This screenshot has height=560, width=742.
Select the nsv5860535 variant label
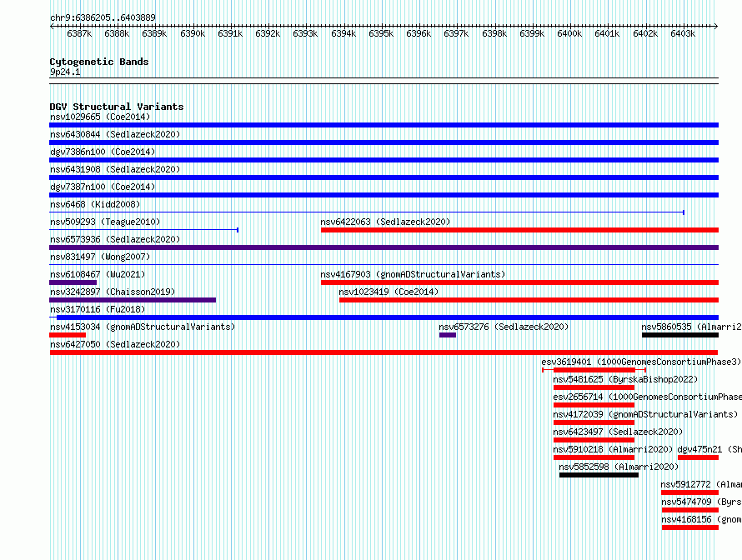691,327
